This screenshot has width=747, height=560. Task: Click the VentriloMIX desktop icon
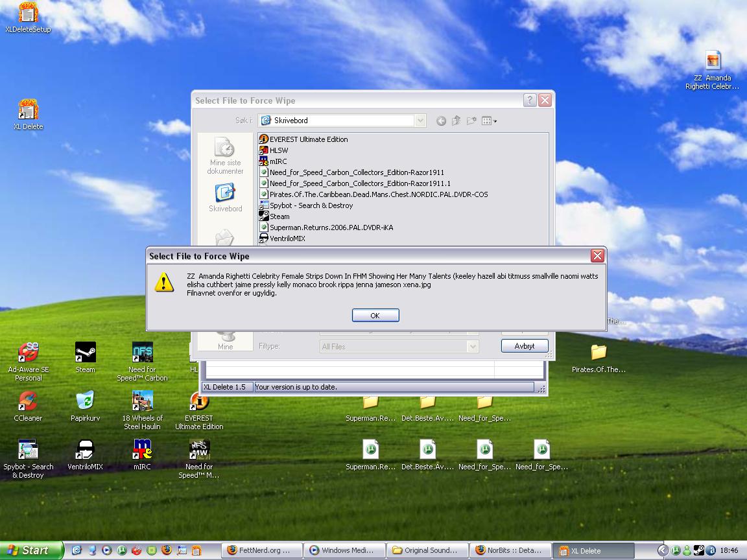(86, 455)
